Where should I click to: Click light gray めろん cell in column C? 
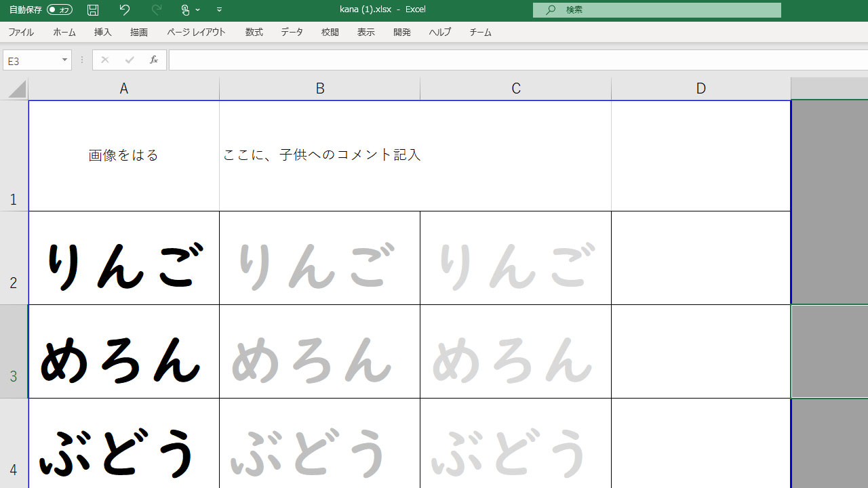515,351
